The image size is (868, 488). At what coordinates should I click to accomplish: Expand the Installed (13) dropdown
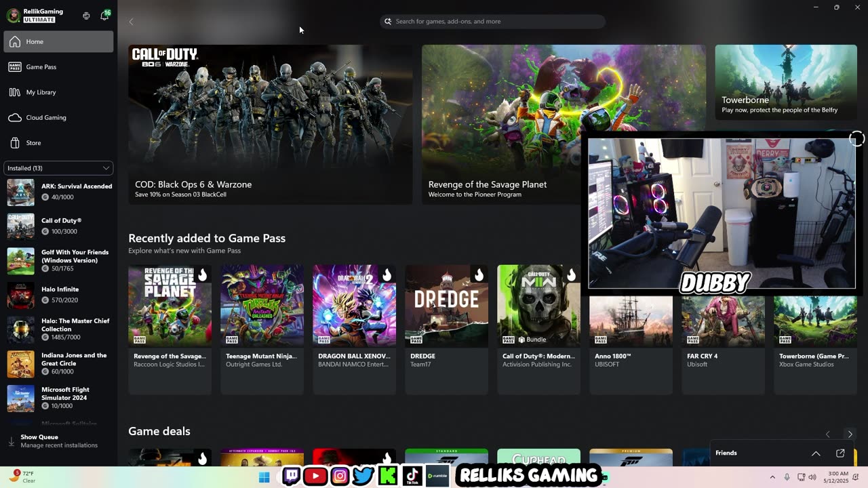click(x=58, y=168)
